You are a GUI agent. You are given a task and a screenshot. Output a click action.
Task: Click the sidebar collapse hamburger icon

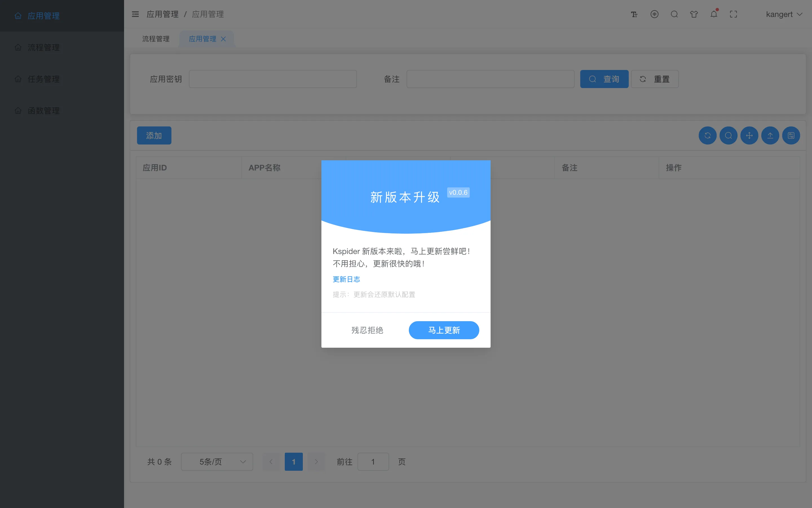click(x=135, y=14)
